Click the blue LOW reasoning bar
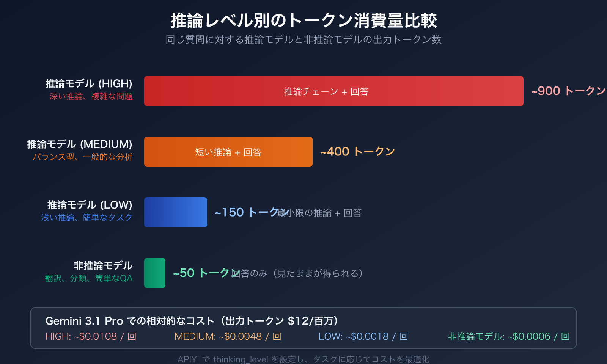This screenshot has height=364, width=607. click(176, 212)
